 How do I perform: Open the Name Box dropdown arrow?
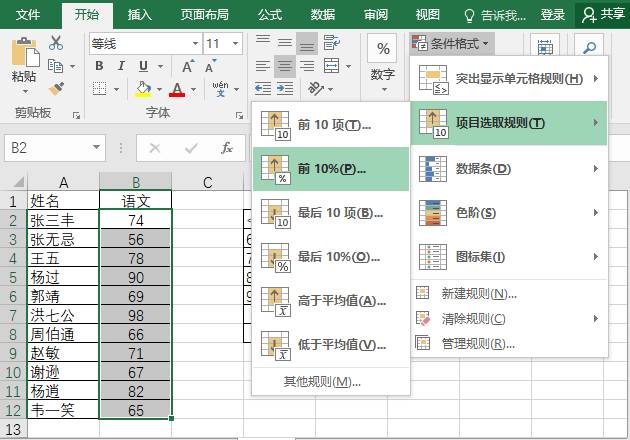point(96,147)
